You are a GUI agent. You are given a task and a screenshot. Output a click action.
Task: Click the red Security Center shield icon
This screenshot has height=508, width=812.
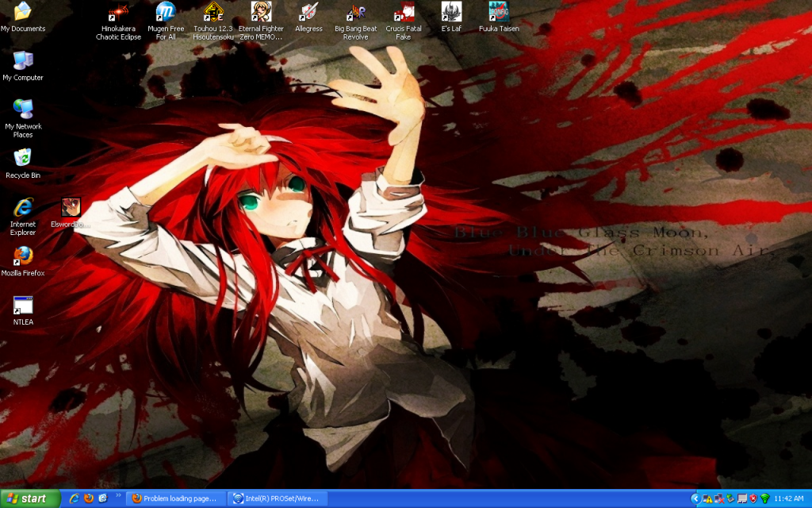click(x=753, y=498)
